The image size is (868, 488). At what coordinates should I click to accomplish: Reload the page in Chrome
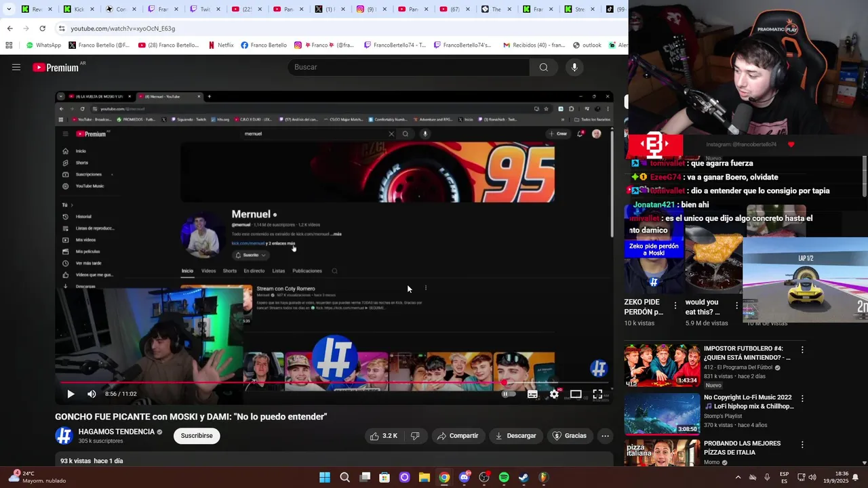pyautogui.click(x=42, y=28)
